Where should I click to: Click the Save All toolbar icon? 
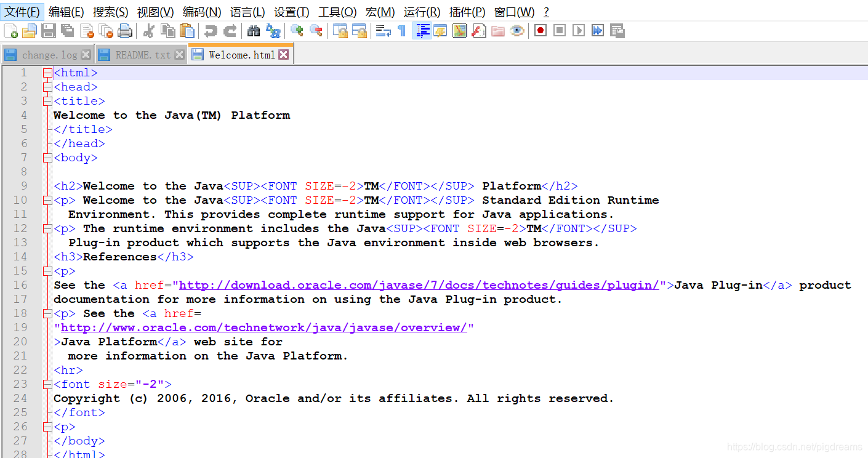pos(68,30)
